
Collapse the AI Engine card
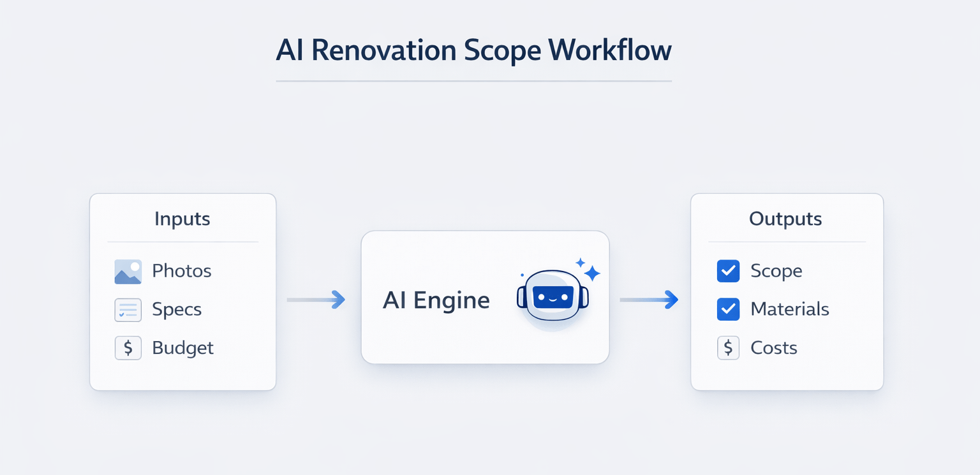[485, 298]
